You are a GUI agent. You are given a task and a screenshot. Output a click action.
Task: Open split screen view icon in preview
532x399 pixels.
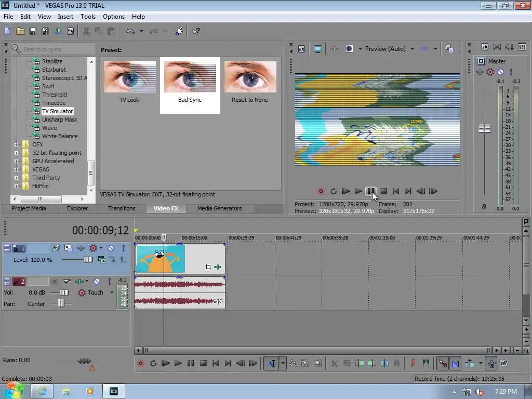(x=349, y=49)
